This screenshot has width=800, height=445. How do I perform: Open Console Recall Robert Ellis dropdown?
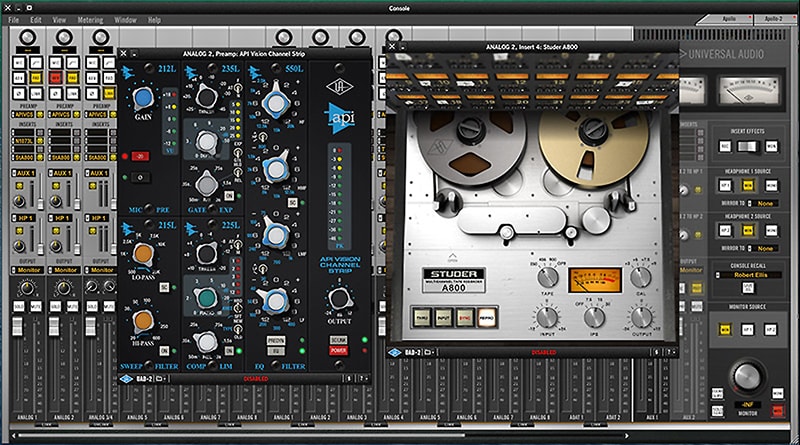[x=748, y=275]
